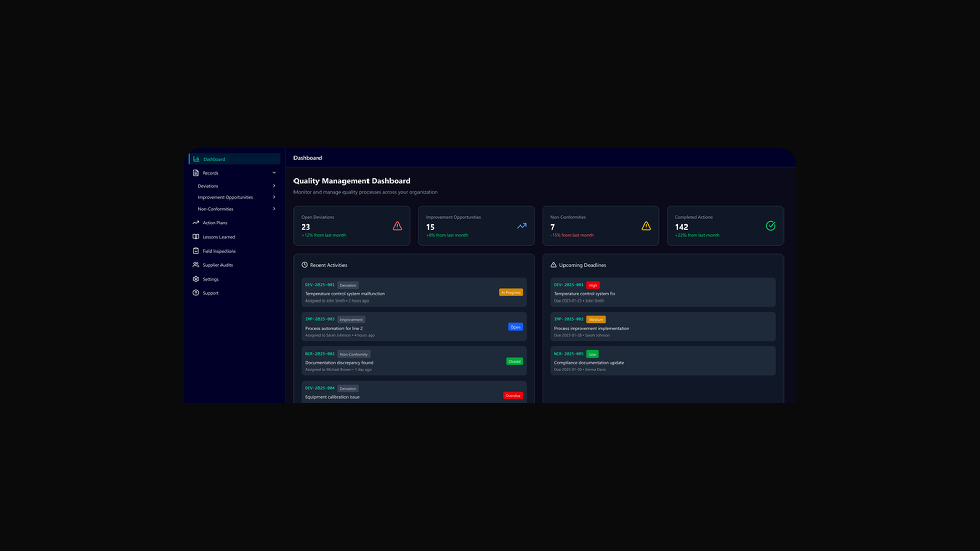Viewport: 980px width, 551px height.
Task: Click "Equipment calibration issue" activity
Action: pos(332,397)
